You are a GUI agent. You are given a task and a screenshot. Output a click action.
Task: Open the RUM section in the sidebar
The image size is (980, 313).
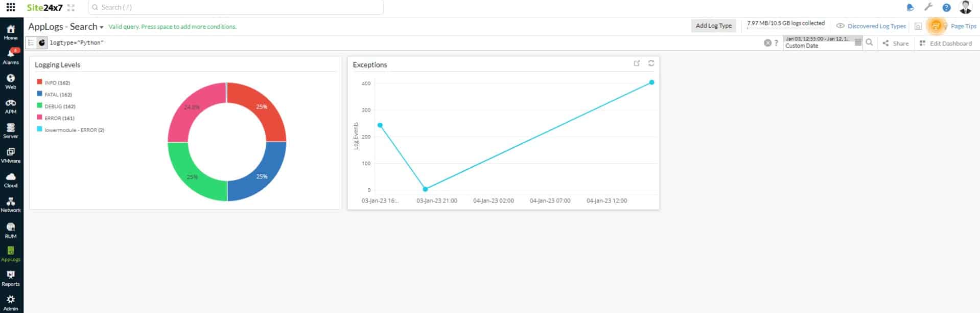click(x=11, y=230)
